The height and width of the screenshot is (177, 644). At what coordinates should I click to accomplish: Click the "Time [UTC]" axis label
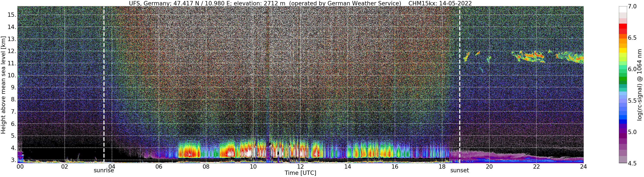click(x=300, y=173)
